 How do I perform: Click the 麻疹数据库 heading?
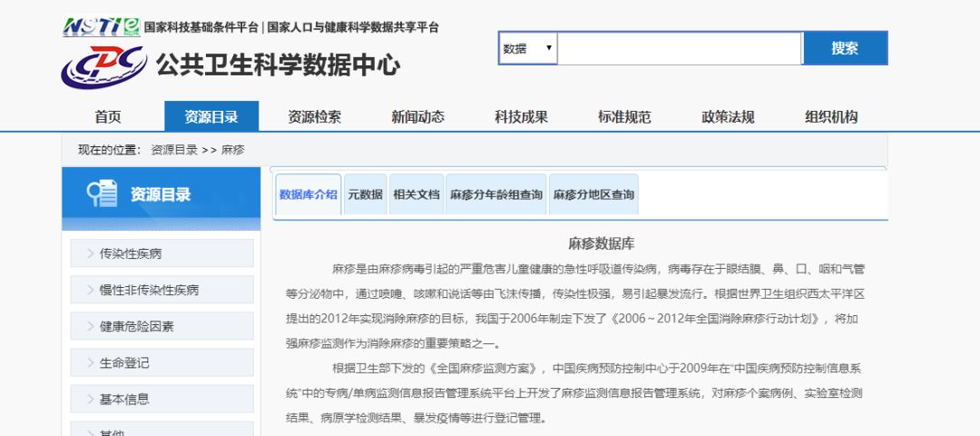602,244
